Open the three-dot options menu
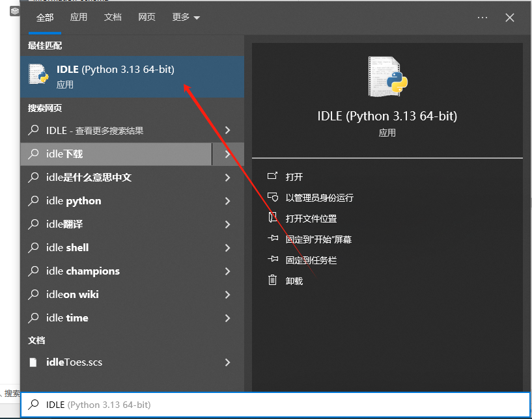The width and height of the screenshot is (532, 419). (482, 18)
